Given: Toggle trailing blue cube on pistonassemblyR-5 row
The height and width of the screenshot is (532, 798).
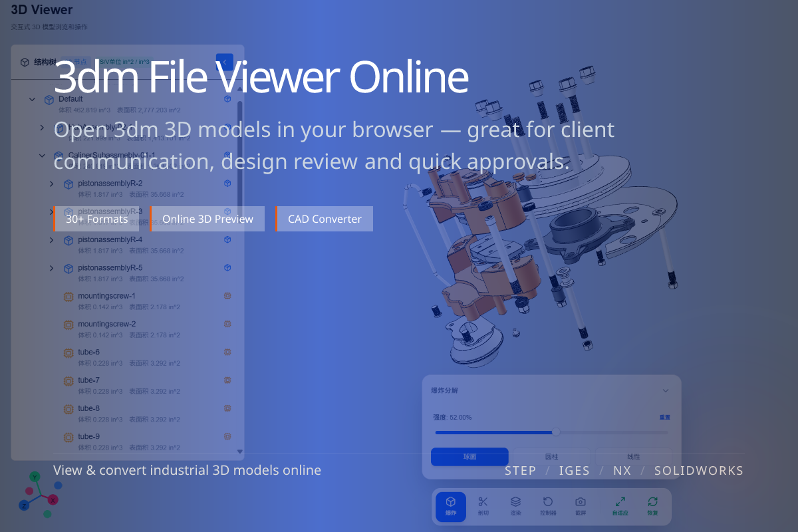Looking at the screenshot, I should pyautogui.click(x=227, y=268).
